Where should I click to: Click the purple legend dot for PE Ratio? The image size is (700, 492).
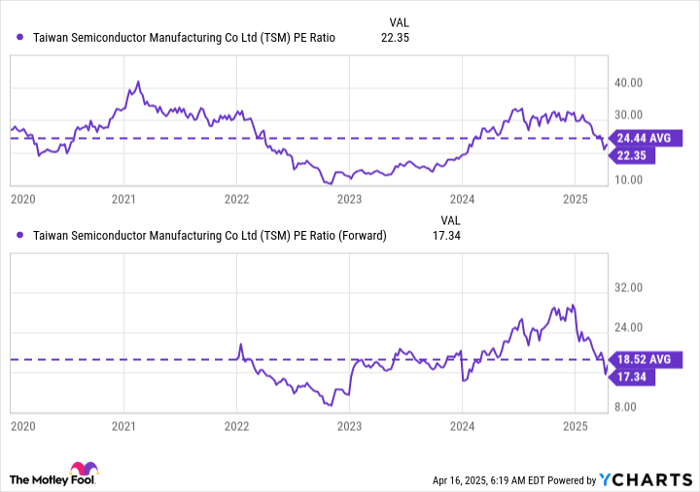pyautogui.click(x=21, y=38)
